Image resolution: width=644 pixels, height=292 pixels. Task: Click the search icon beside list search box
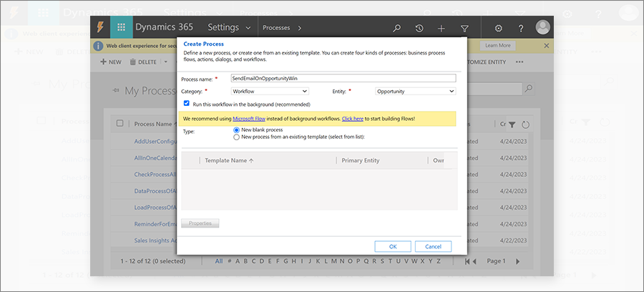coord(529,88)
